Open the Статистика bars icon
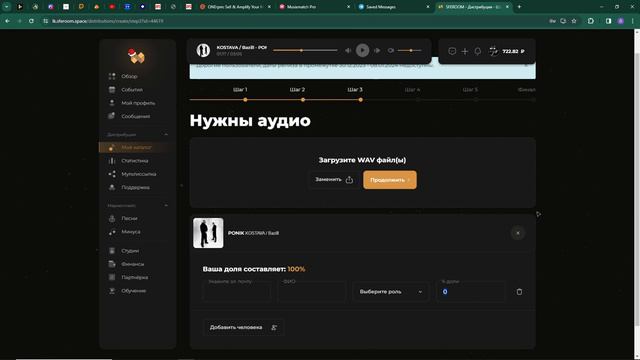Image resolution: width=640 pixels, height=360 pixels. (112, 161)
